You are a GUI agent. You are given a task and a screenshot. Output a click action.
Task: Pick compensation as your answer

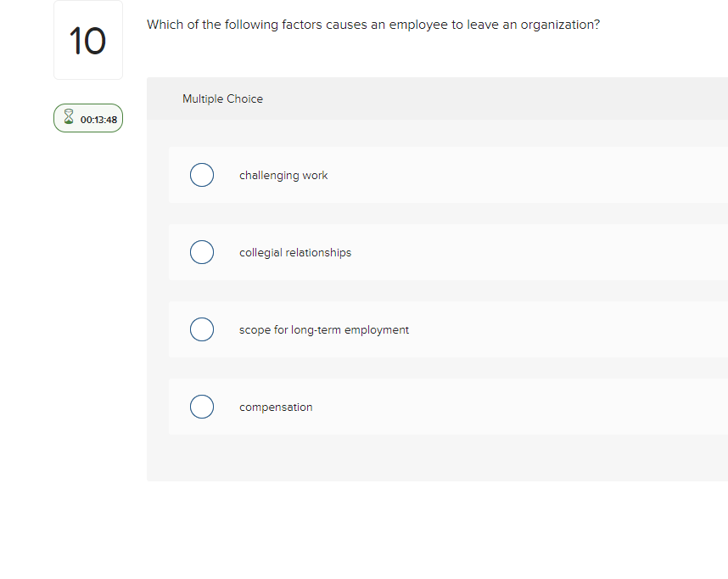coord(202,407)
